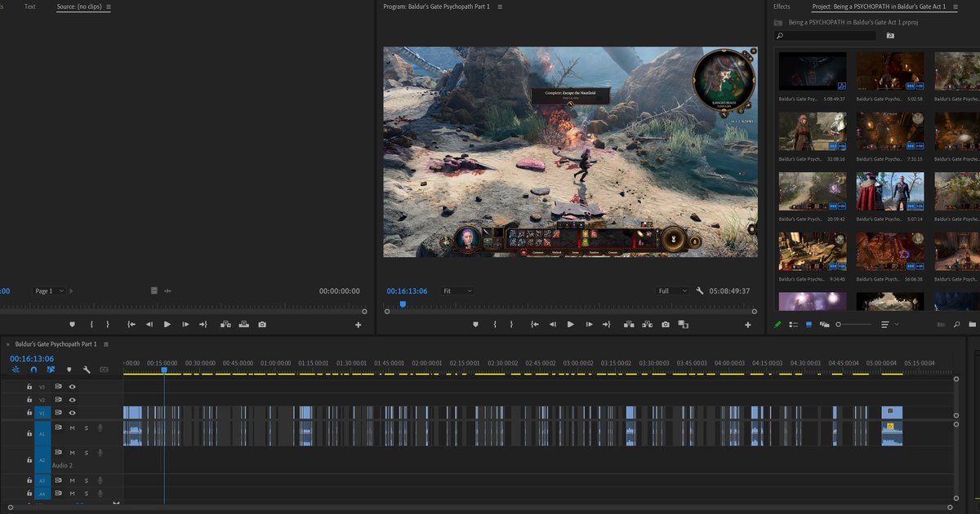Click Mark In in Program monitor
Image resolution: width=980 pixels, height=514 pixels.
point(494,324)
